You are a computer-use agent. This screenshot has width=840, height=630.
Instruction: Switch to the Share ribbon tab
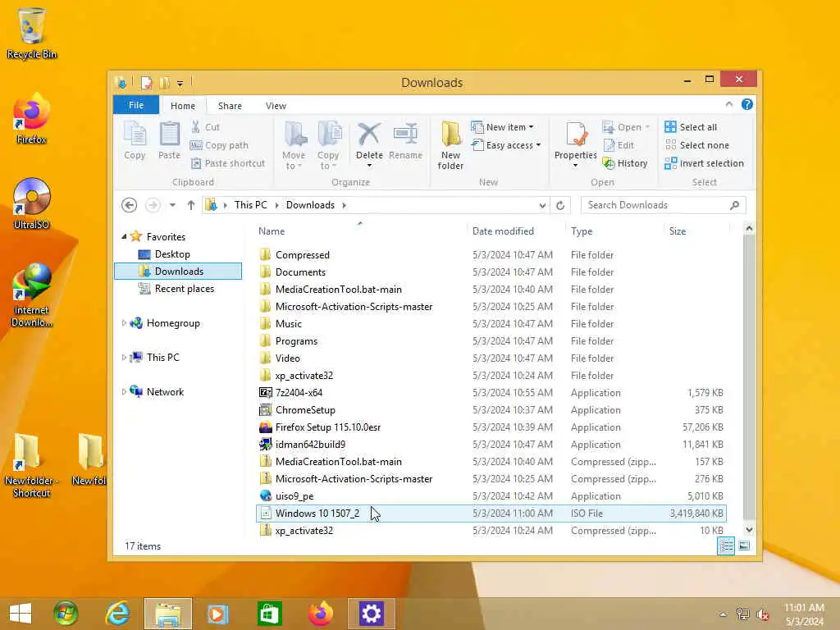pyautogui.click(x=230, y=106)
